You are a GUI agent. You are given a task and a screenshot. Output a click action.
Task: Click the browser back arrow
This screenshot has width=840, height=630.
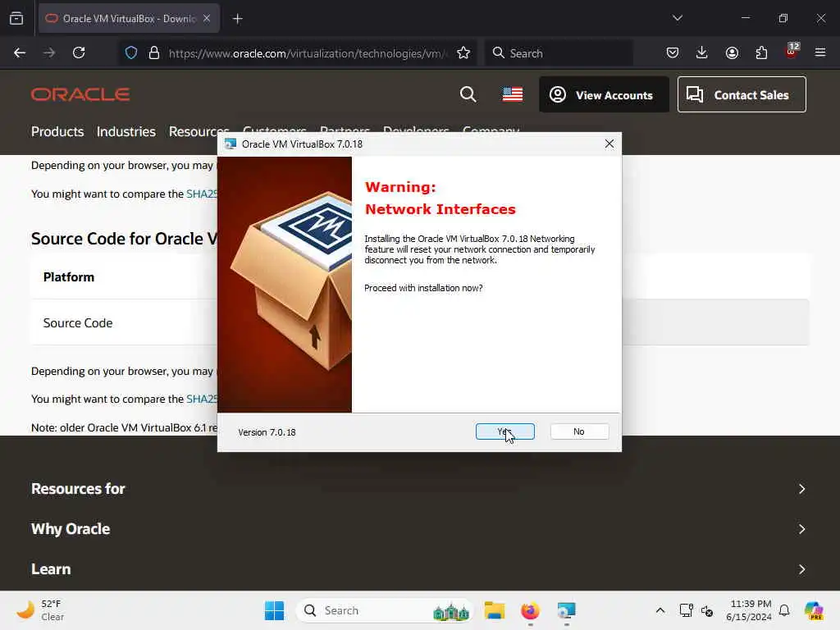coord(20,52)
